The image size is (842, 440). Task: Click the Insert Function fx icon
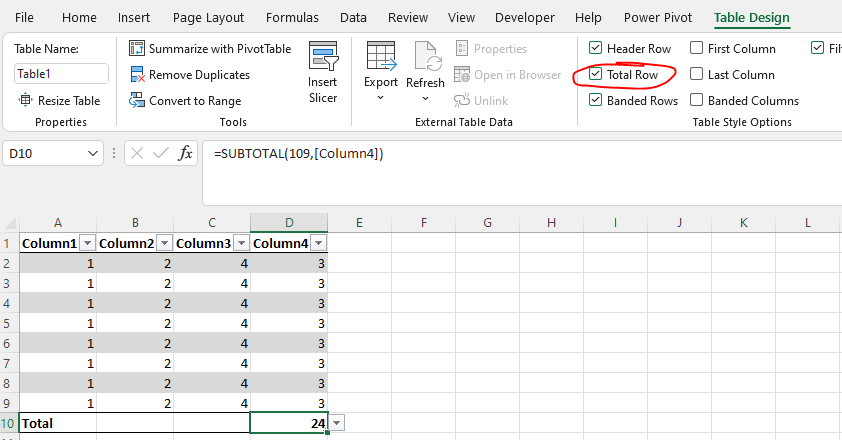tap(185, 154)
